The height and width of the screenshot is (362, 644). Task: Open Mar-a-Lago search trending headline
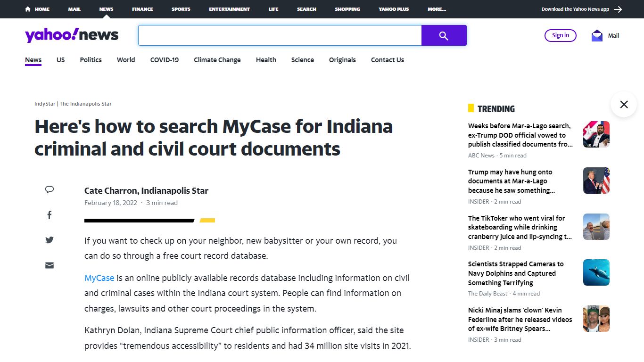point(520,135)
